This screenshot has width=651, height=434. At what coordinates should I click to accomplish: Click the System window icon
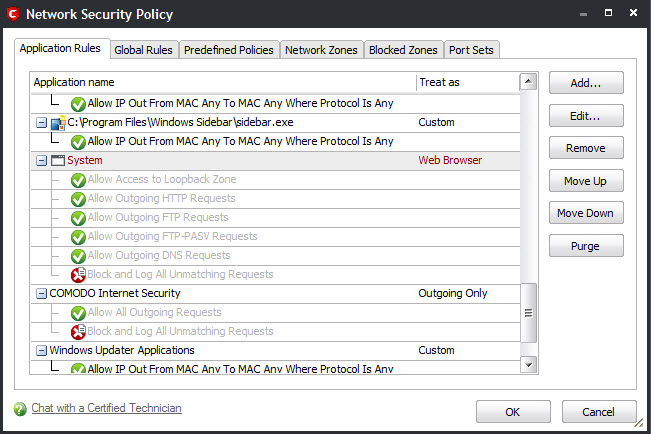pyautogui.click(x=58, y=160)
